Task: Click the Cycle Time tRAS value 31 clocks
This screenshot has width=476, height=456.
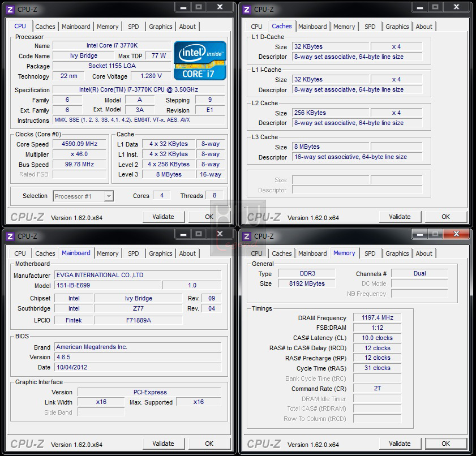Action: (378, 368)
